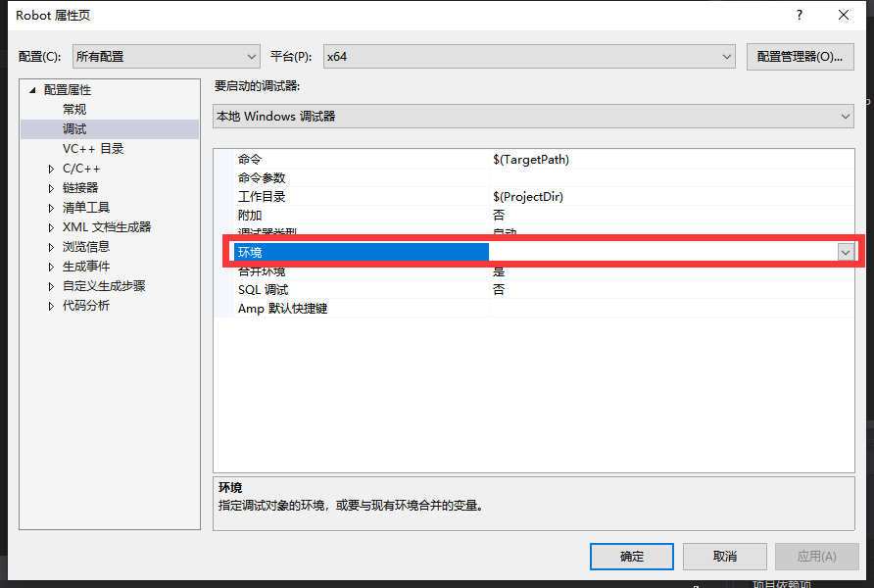This screenshot has height=588, width=874.
Task: Expand the 链接器 tree node
Action: click(51, 188)
